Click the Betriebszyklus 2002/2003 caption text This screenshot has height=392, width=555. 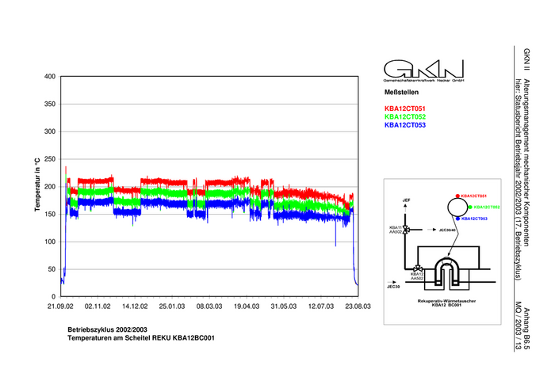coord(107,329)
